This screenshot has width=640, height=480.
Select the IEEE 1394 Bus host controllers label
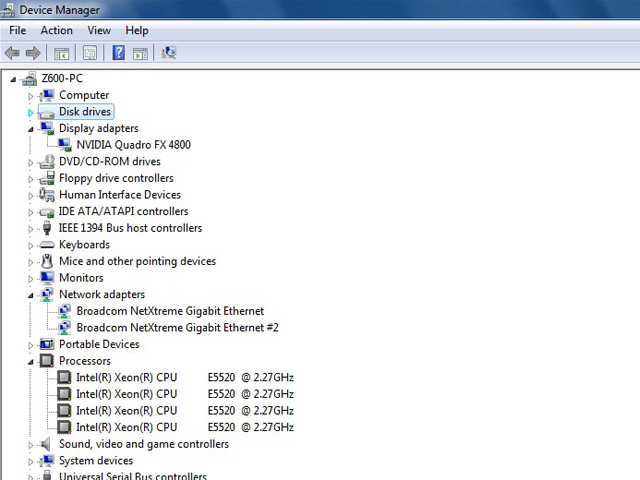tap(131, 228)
